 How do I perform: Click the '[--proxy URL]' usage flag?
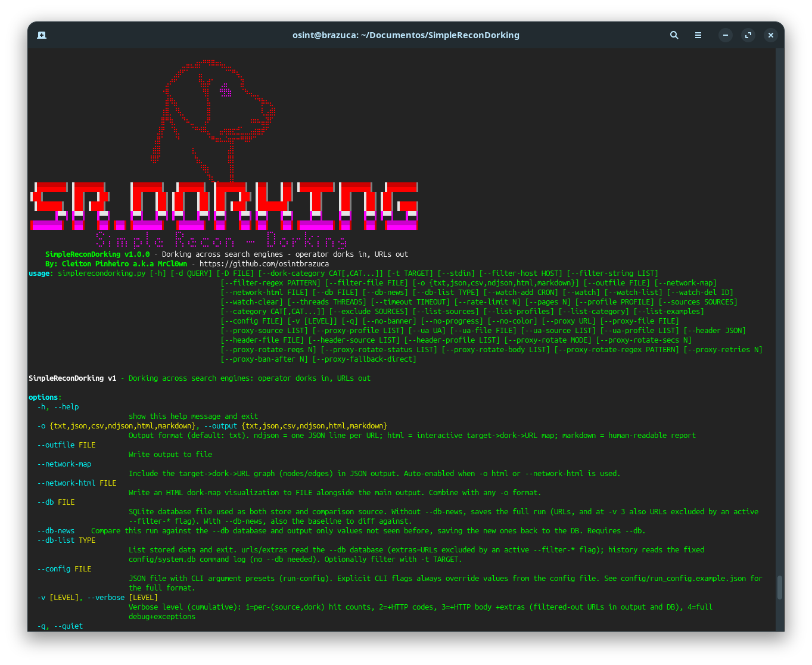pos(568,321)
